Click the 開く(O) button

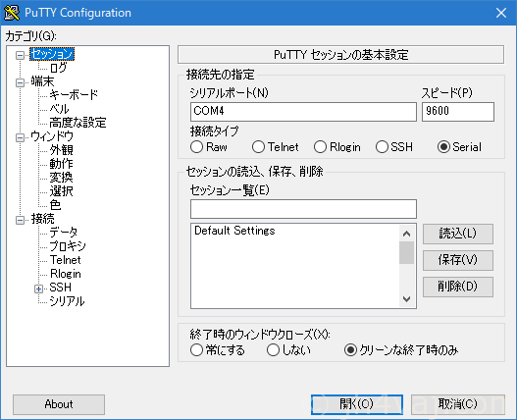[x=357, y=404]
